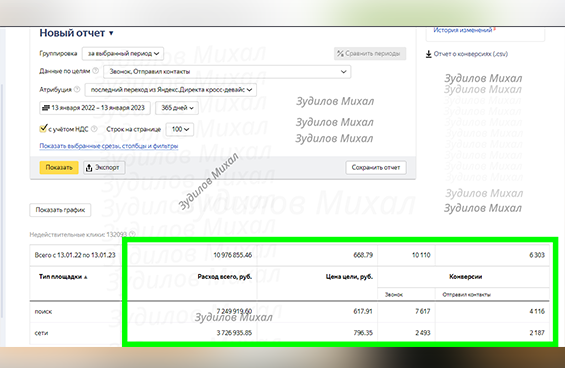
Task: Open the 365 дней period dropdown
Action: (x=177, y=108)
